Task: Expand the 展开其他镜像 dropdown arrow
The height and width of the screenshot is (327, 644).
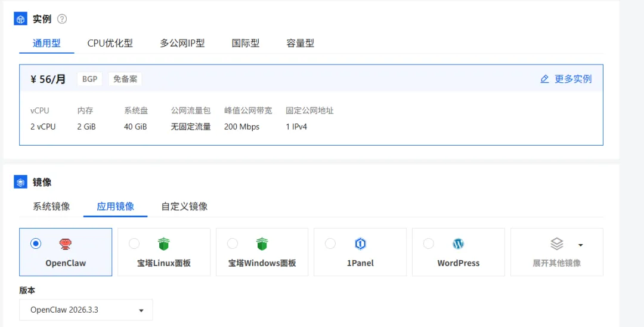Action: [x=580, y=245]
